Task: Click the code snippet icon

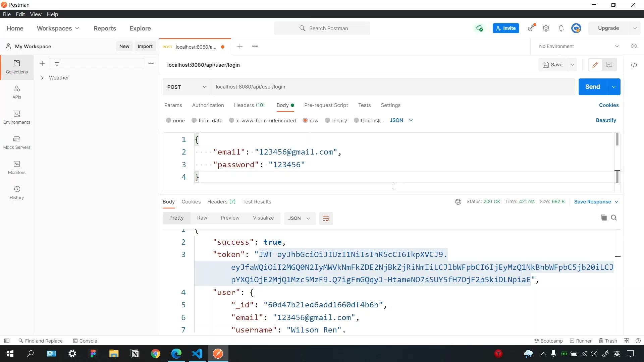Action: pos(634,65)
